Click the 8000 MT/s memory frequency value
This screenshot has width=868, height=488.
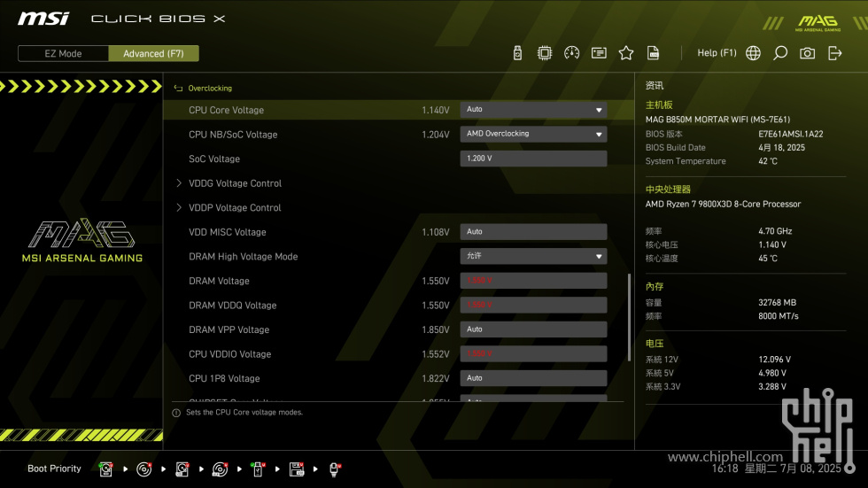coord(779,316)
